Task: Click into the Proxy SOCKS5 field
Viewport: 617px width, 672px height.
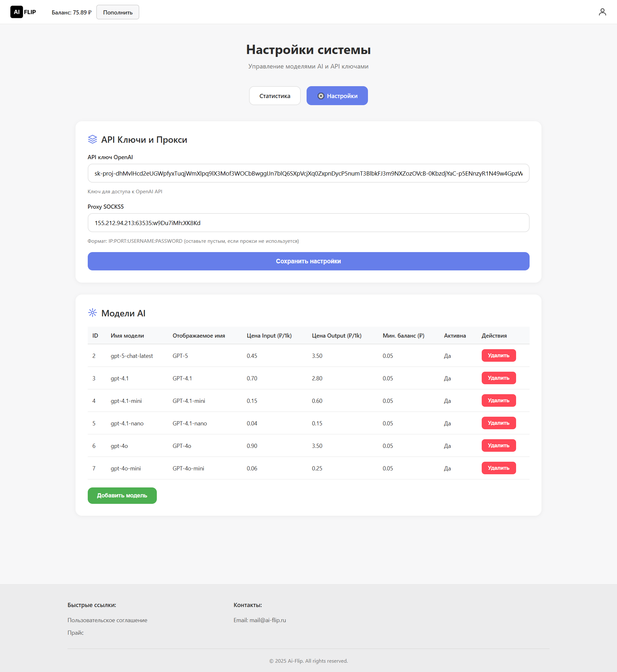Action: 308,223
